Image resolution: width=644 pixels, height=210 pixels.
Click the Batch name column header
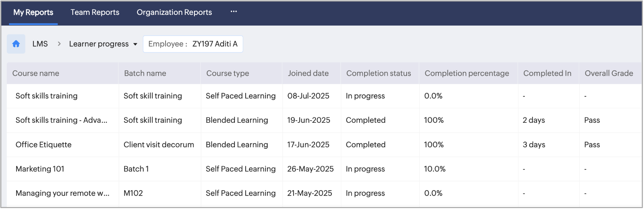(x=145, y=73)
